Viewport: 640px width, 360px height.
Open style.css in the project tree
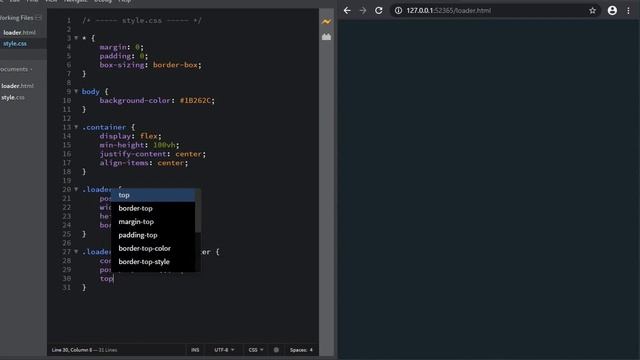tap(13, 98)
